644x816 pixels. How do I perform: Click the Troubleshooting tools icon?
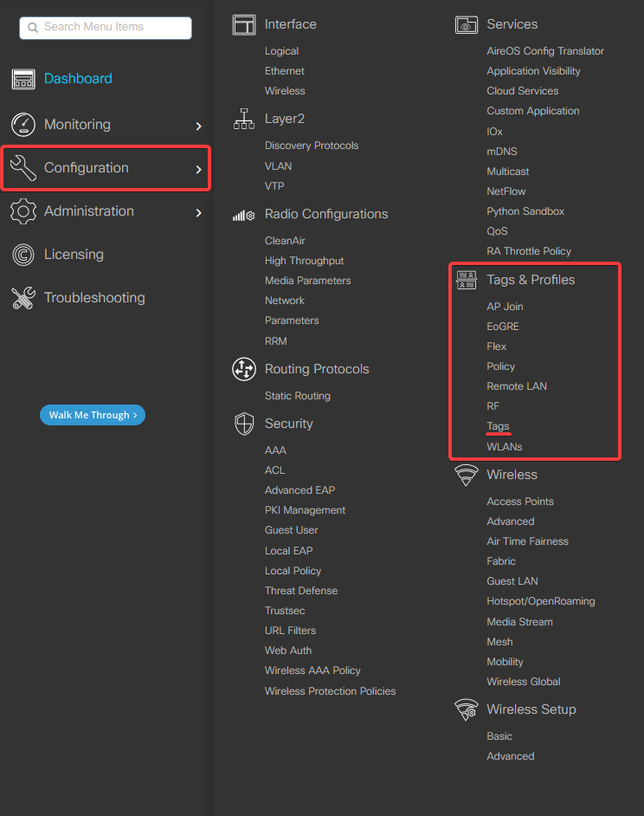[x=24, y=297]
